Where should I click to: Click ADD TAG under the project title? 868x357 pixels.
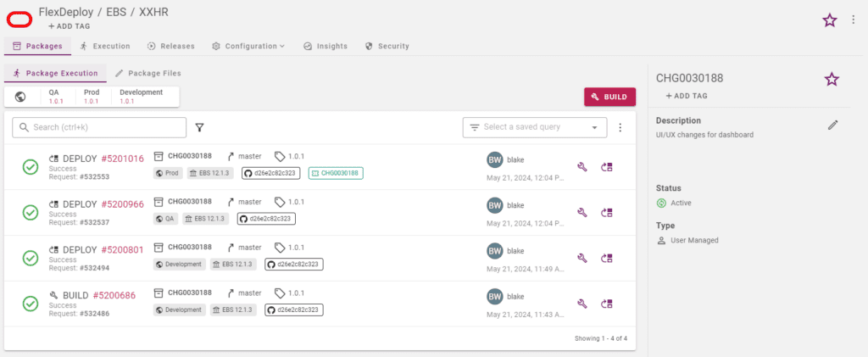point(70,26)
